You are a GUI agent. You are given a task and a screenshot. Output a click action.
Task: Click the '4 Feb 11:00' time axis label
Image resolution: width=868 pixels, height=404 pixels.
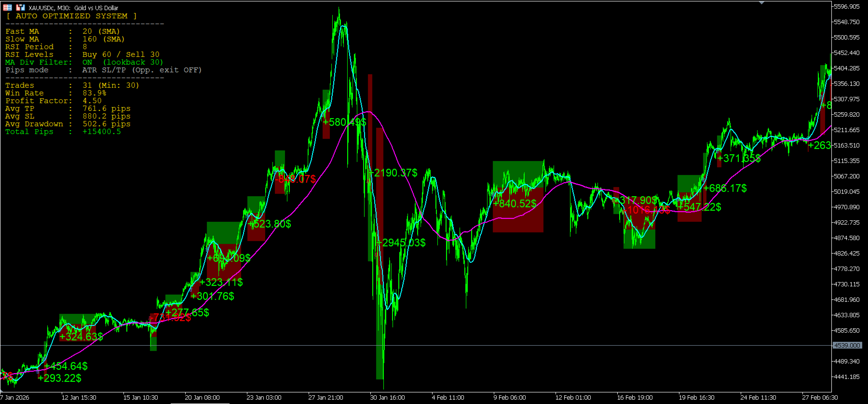point(448,398)
